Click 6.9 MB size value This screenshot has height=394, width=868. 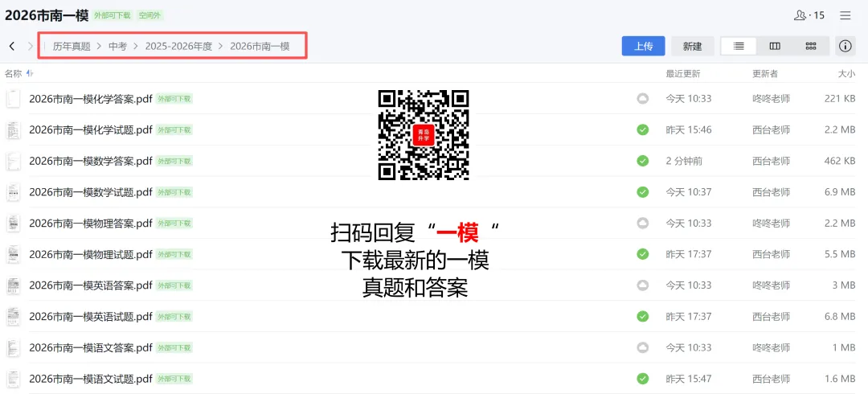point(841,191)
